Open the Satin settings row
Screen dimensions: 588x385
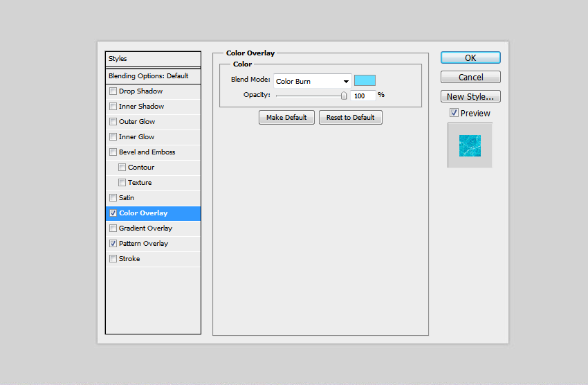point(153,198)
